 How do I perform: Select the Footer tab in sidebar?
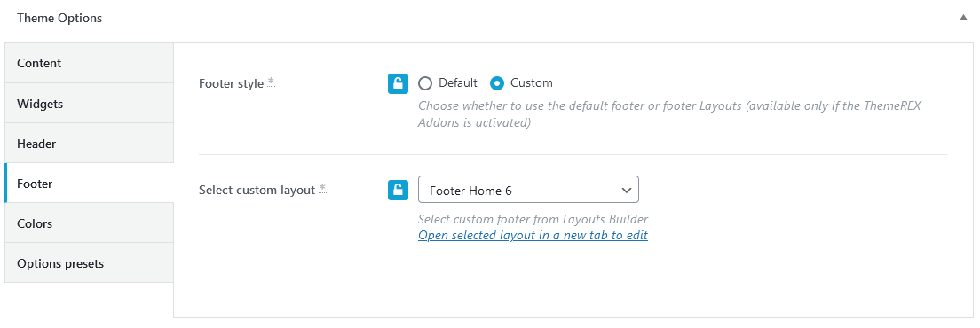point(89,184)
